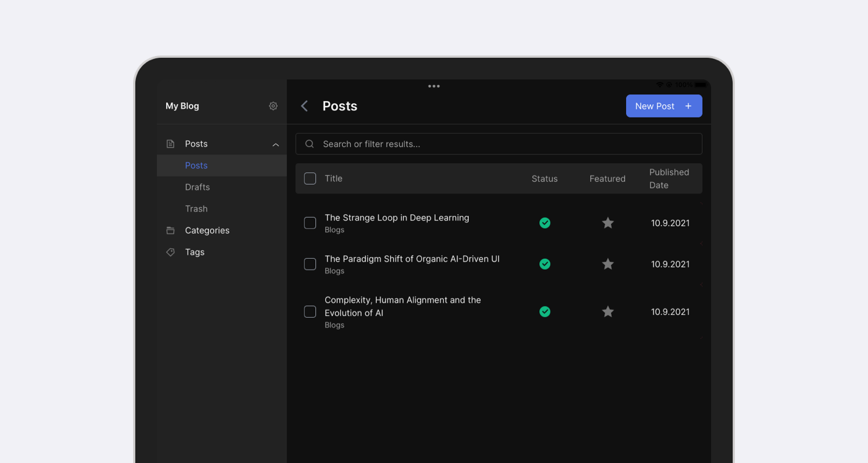This screenshot has width=868, height=463.
Task: Check the select-all checkbox in the table header
Action: click(310, 178)
